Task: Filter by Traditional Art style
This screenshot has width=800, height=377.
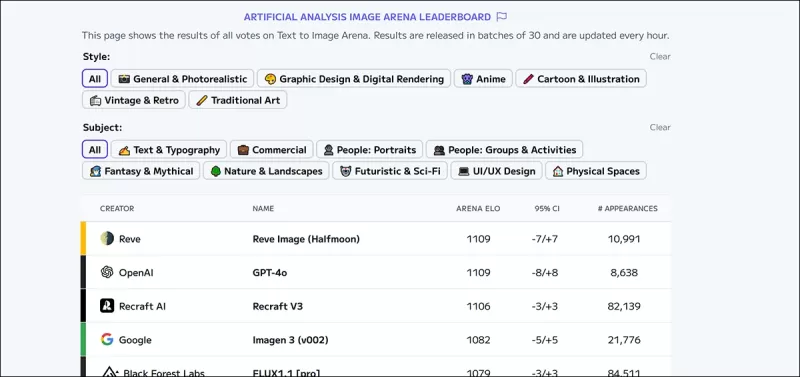Action: pyautogui.click(x=238, y=100)
